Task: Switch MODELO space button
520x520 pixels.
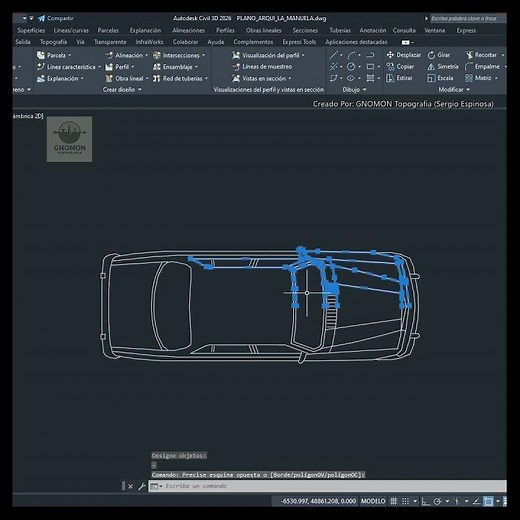Action: coord(373,501)
